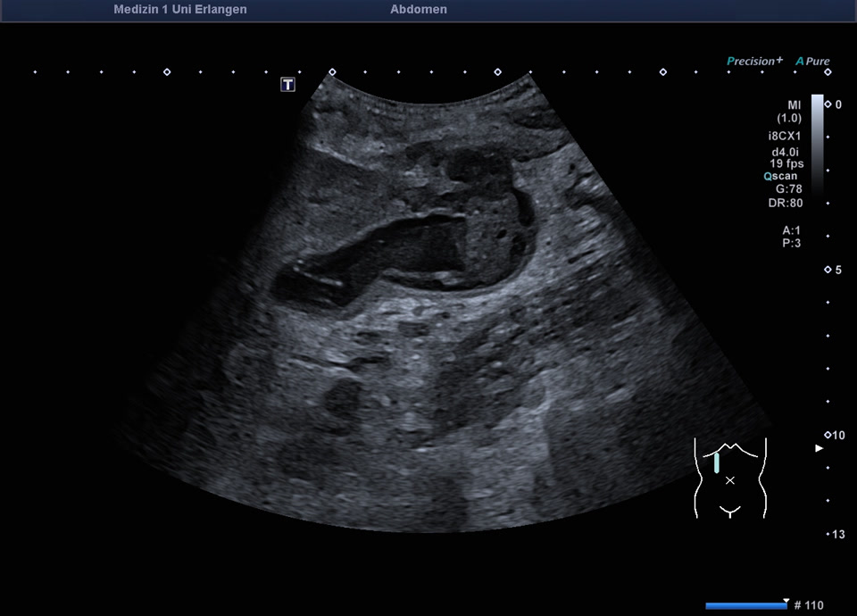
Task: Click the Precision+ imaging indicator
Action: pos(754,62)
